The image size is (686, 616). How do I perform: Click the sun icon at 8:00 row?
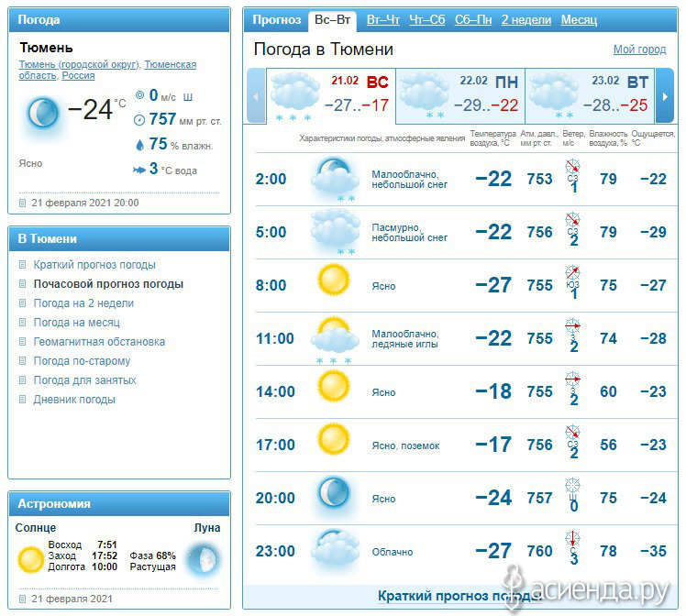pyautogui.click(x=334, y=280)
